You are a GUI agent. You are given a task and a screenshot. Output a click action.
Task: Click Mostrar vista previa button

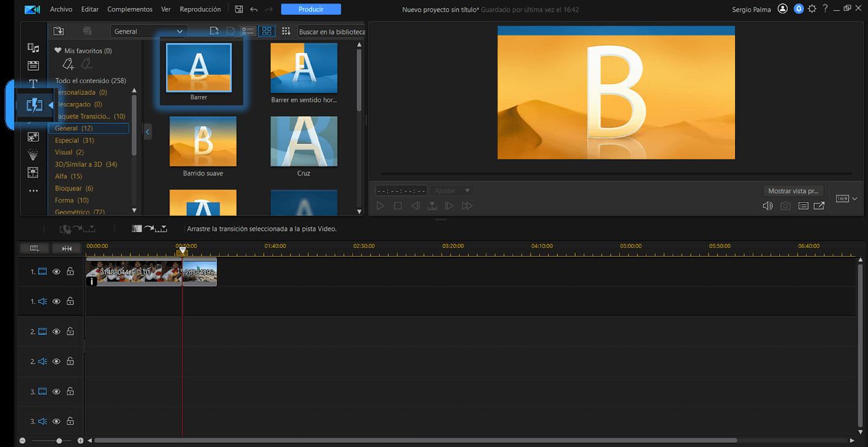click(x=793, y=191)
